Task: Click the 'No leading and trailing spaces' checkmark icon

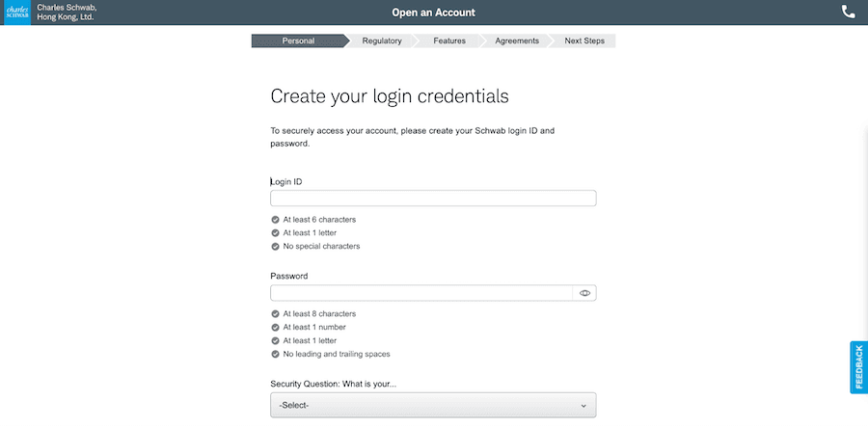Action: 276,354
